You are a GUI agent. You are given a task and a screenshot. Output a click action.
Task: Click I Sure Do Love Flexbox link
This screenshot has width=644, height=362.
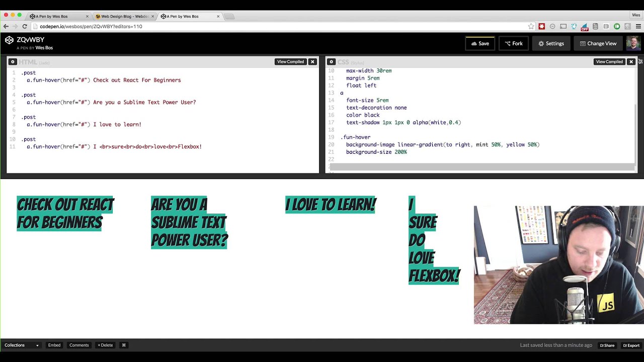(435, 240)
